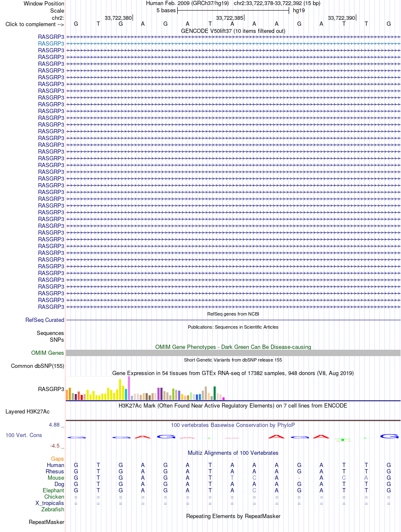This screenshot has height=532, width=401.
Task: Click the 'Sequences' track label
Action: coord(50,333)
